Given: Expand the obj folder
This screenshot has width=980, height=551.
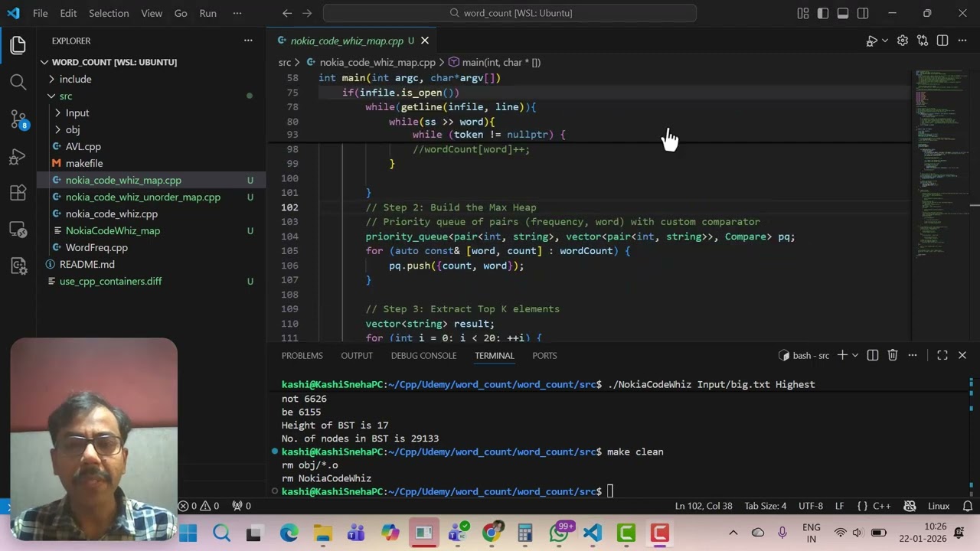Looking at the screenshot, I should [73, 129].
